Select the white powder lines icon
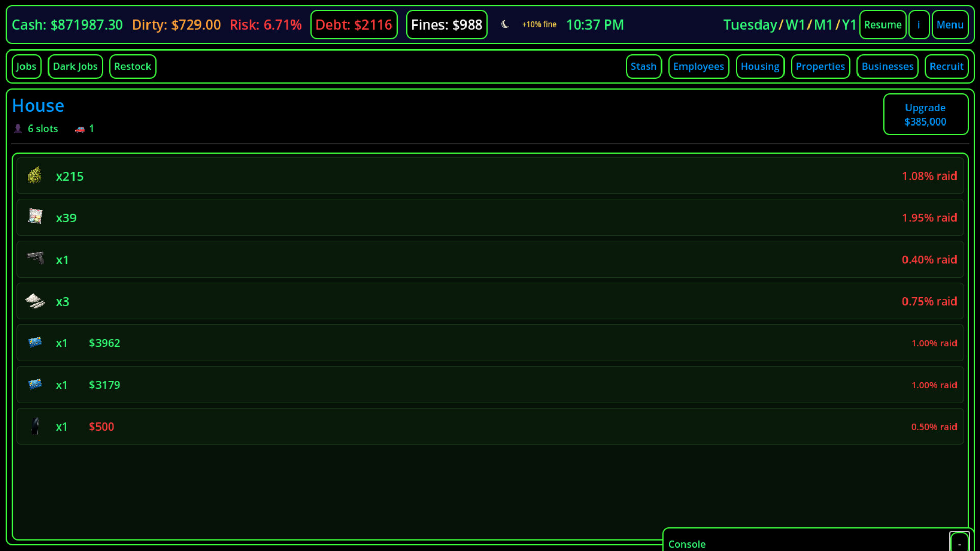The image size is (980, 551). point(35,301)
